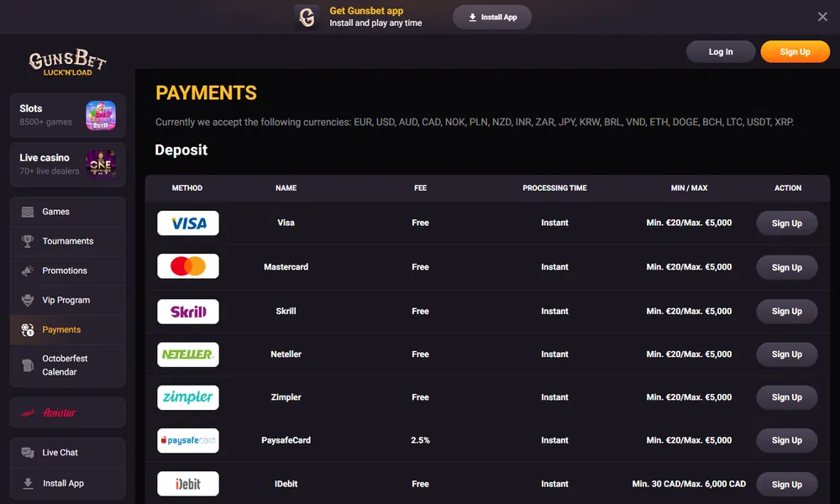Viewport: 840px width, 504px height.
Task: Click the METHOD column header
Action: [x=187, y=188]
